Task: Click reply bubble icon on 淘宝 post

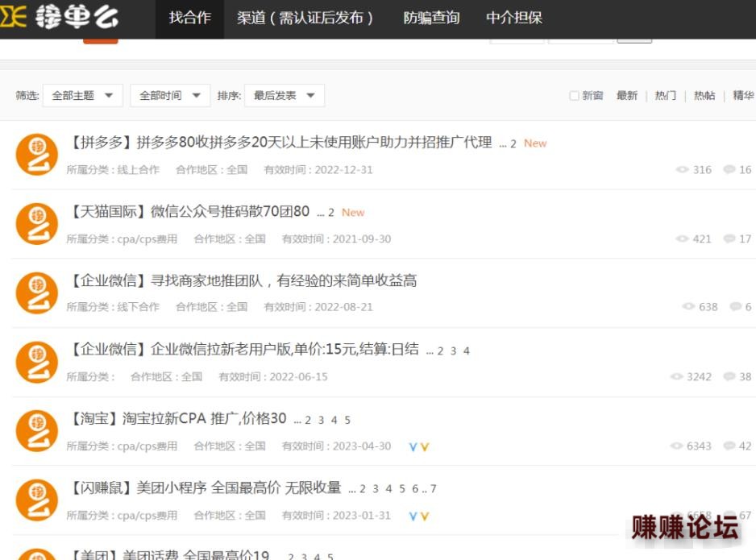Action: click(729, 446)
